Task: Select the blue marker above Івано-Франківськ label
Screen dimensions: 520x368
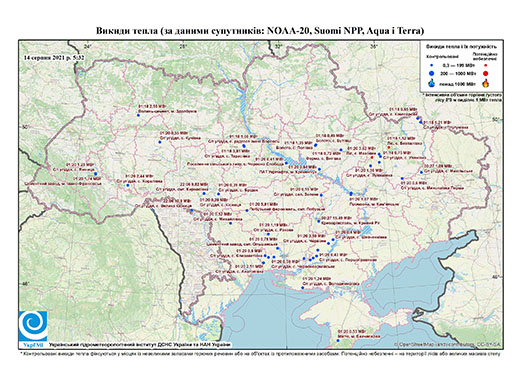Action: click(x=95, y=174)
